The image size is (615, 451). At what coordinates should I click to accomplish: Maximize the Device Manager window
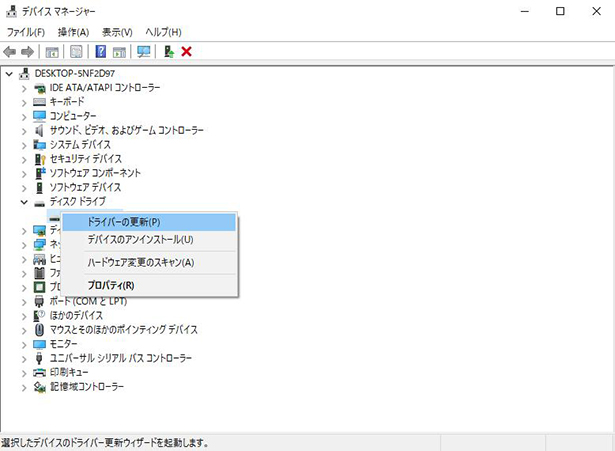560,11
